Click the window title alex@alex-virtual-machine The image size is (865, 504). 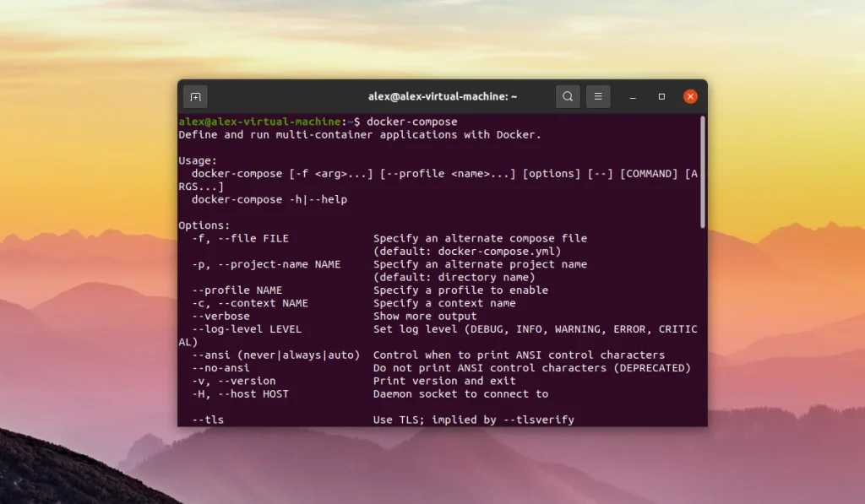click(x=443, y=96)
